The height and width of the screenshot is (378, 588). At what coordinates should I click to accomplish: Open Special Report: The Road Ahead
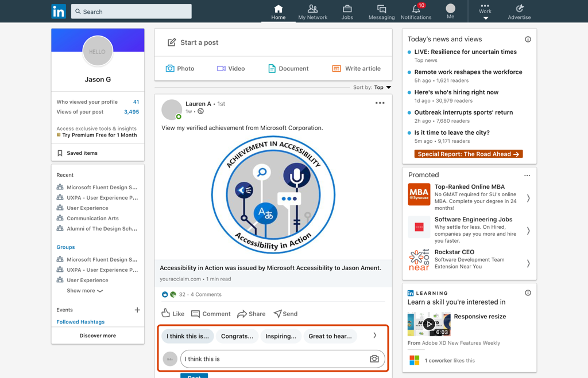tap(469, 154)
